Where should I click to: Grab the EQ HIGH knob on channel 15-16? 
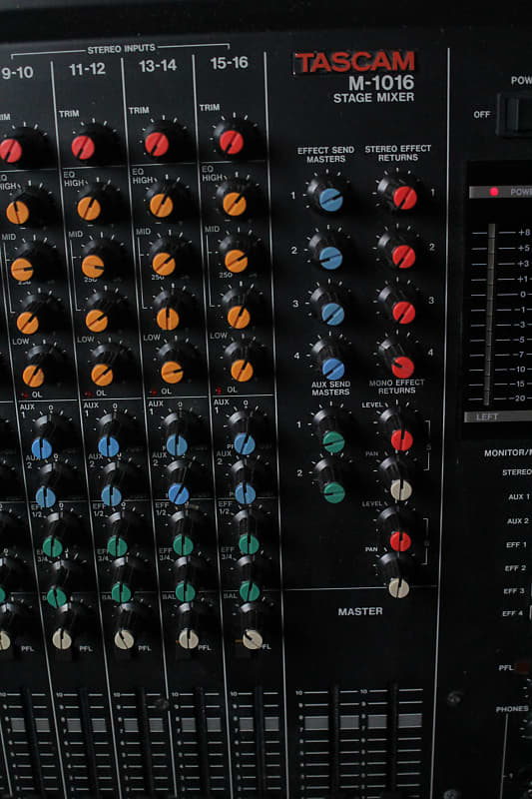tap(235, 204)
